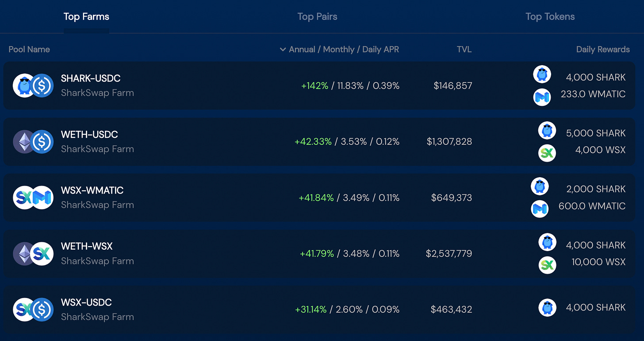Click SharkSwap Farm label under WSX-WMATIC
This screenshot has height=341, width=644.
tap(97, 205)
